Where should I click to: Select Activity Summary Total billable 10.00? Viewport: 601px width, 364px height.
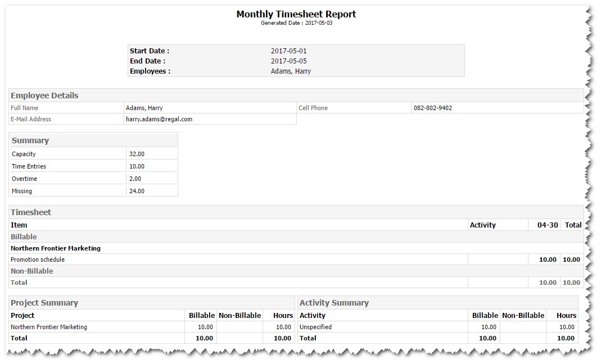click(487, 338)
